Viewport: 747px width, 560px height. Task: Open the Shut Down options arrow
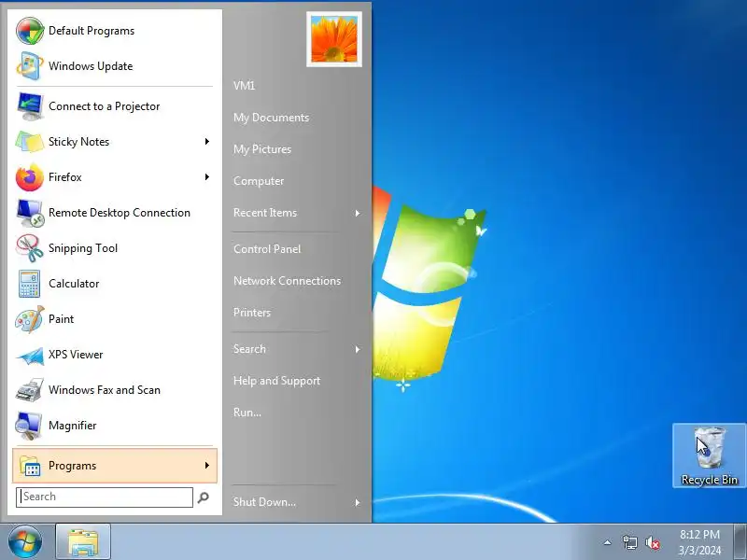tap(358, 502)
